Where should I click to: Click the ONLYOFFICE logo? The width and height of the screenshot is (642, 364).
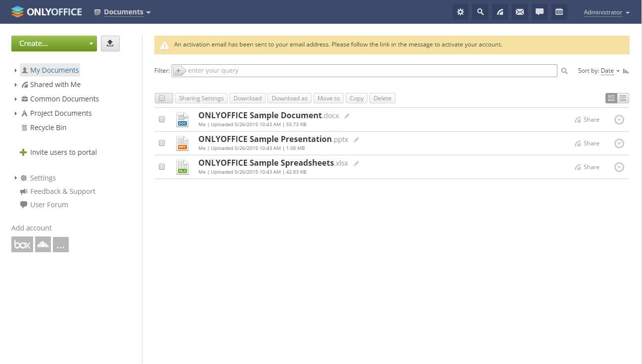pyautogui.click(x=46, y=12)
